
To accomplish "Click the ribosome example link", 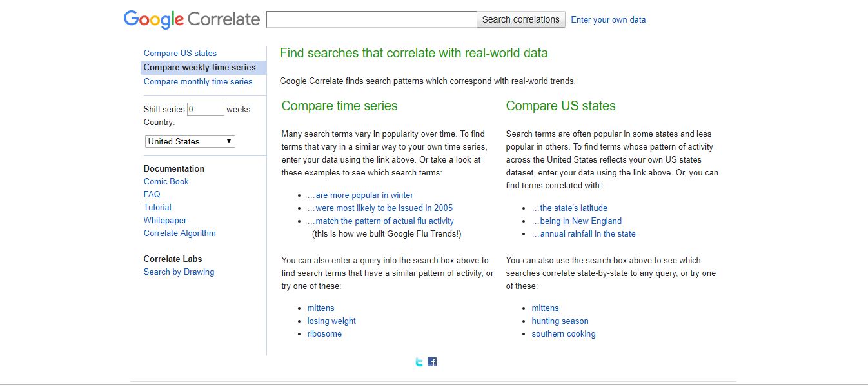I will (324, 333).
